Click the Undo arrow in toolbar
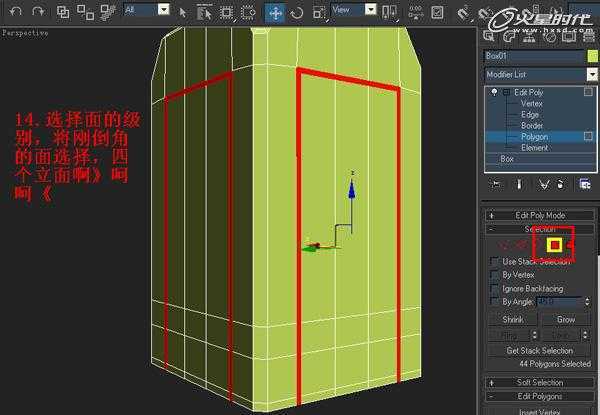This screenshot has height=415, width=600. (x=15, y=11)
